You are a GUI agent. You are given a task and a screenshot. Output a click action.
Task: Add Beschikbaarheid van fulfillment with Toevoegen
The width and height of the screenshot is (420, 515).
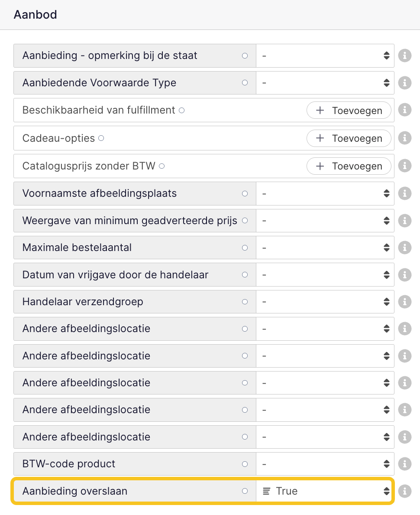pyautogui.click(x=349, y=111)
